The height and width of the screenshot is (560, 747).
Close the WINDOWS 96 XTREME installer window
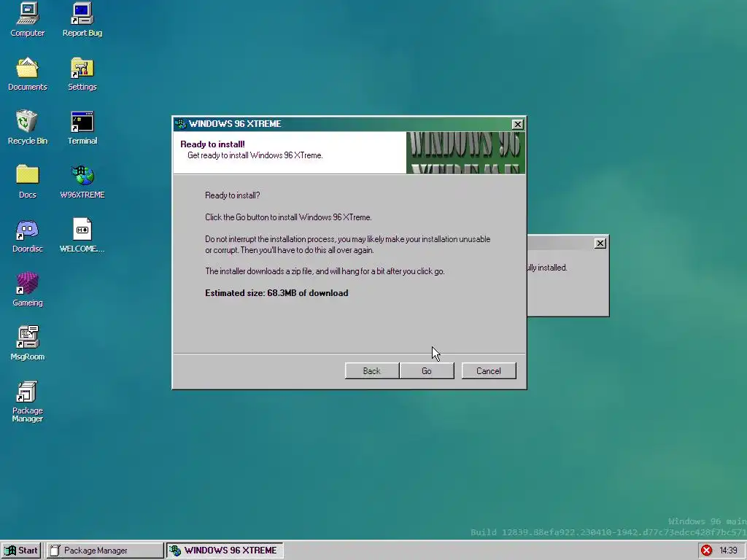pos(517,124)
